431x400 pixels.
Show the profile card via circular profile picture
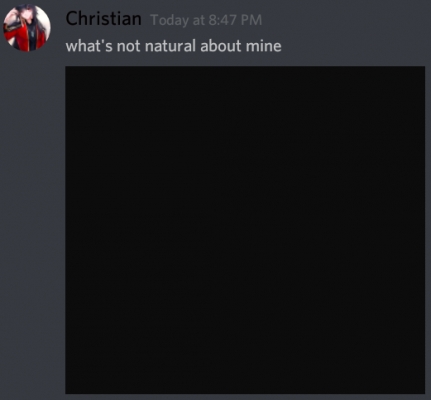27,28
